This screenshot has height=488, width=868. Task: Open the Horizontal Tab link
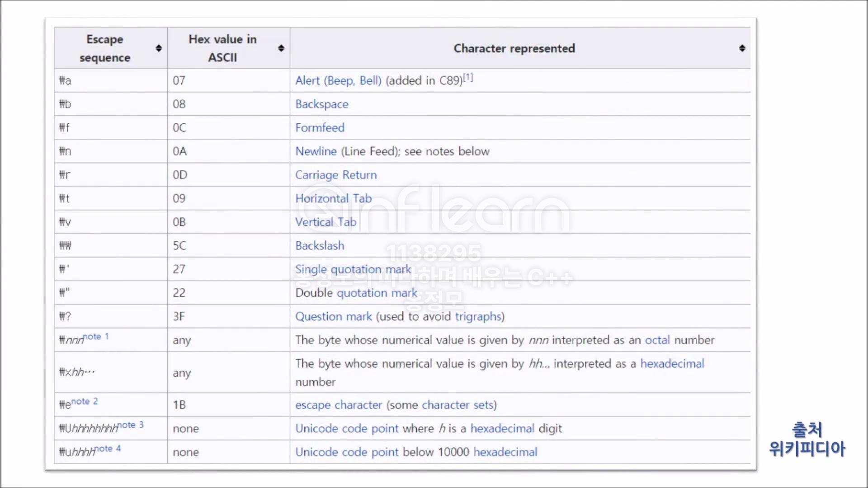tap(333, 198)
